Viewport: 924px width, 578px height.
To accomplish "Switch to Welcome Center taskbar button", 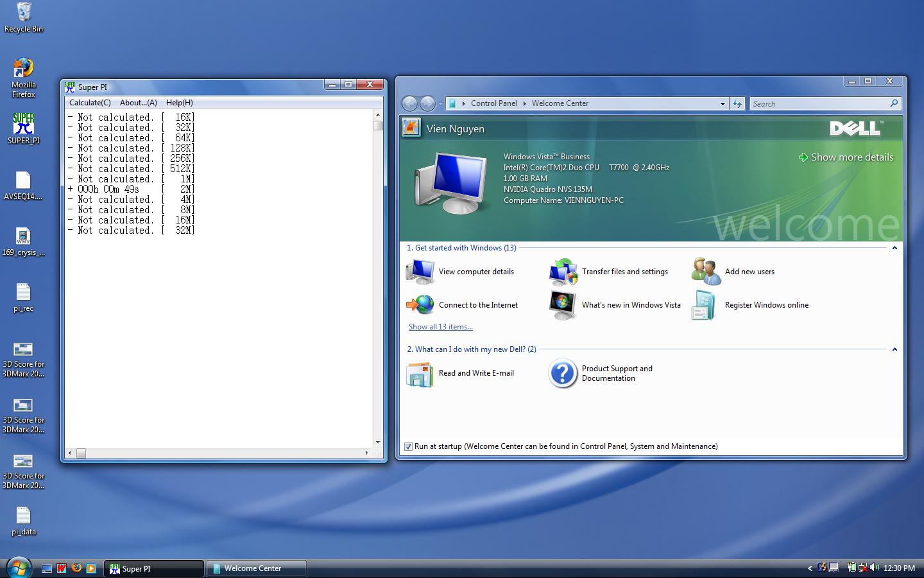I will (x=257, y=568).
